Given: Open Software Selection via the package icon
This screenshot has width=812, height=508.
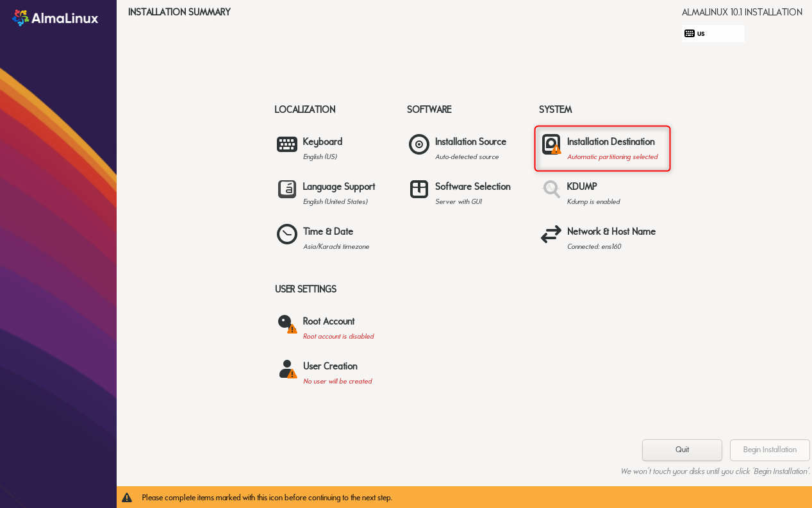Looking at the screenshot, I should point(418,189).
